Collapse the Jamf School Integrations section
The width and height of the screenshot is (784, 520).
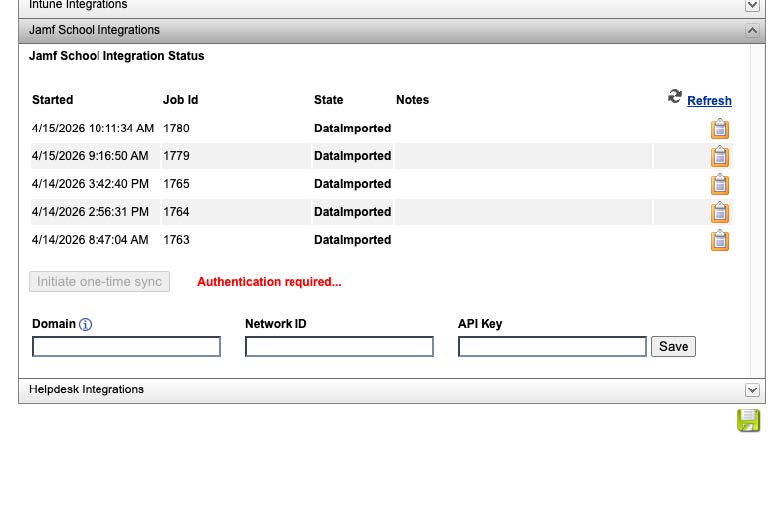[752, 31]
